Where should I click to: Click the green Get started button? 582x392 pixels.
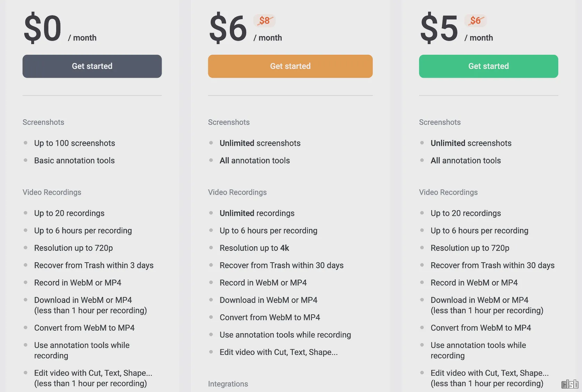(x=489, y=66)
